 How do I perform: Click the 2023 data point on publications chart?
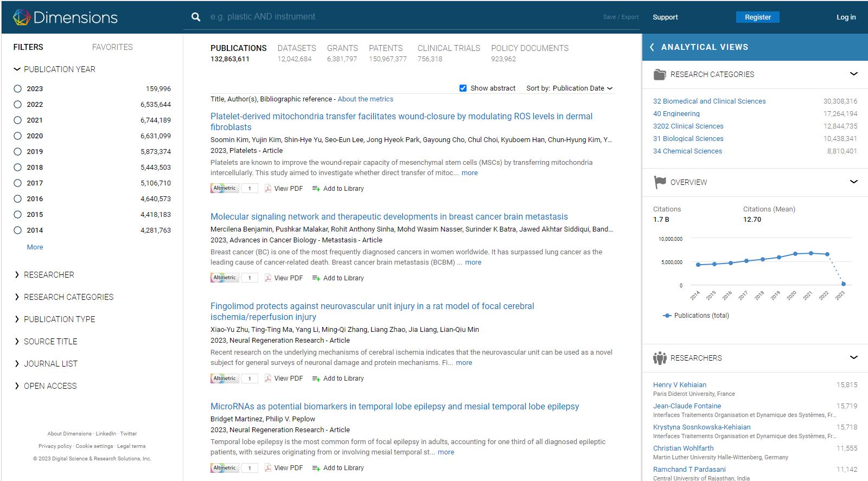point(843,284)
